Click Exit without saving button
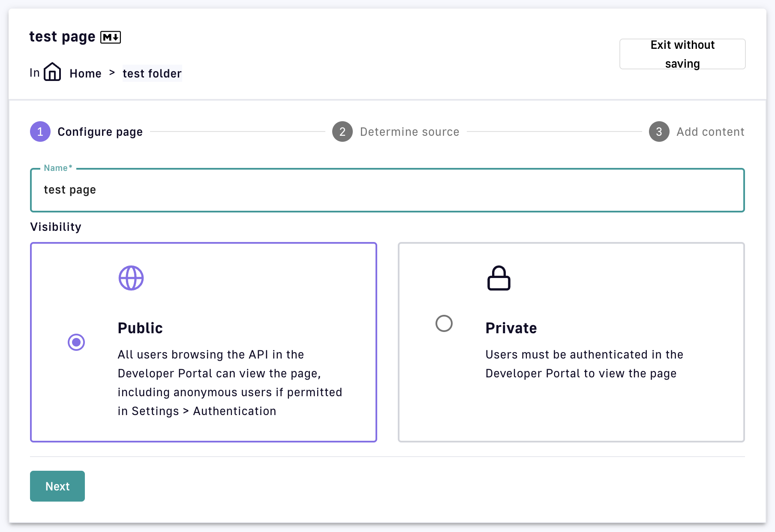Image resolution: width=775 pixels, height=532 pixels. point(682,54)
